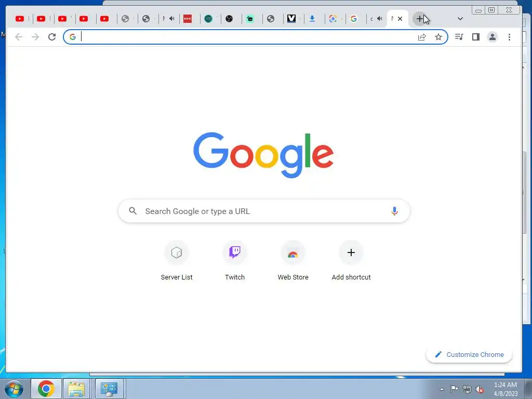Image resolution: width=532 pixels, height=399 pixels.
Task: Switch to the leftmost YouTube tab
Action: click(x=20, y=19)
